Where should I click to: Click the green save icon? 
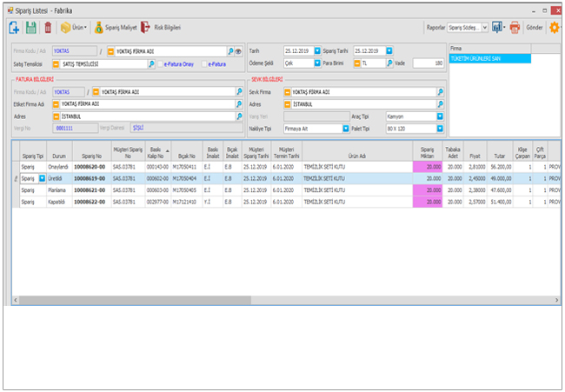(31, 28)
